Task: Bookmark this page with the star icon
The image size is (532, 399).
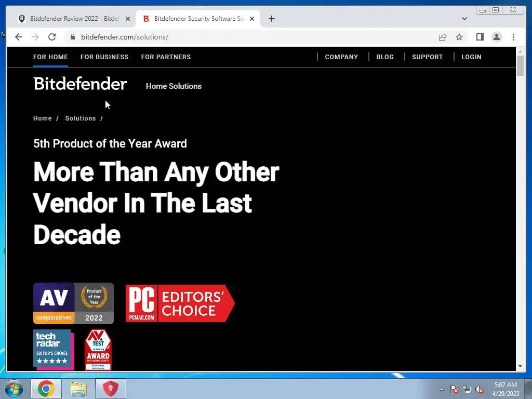Action: point(459,37)
